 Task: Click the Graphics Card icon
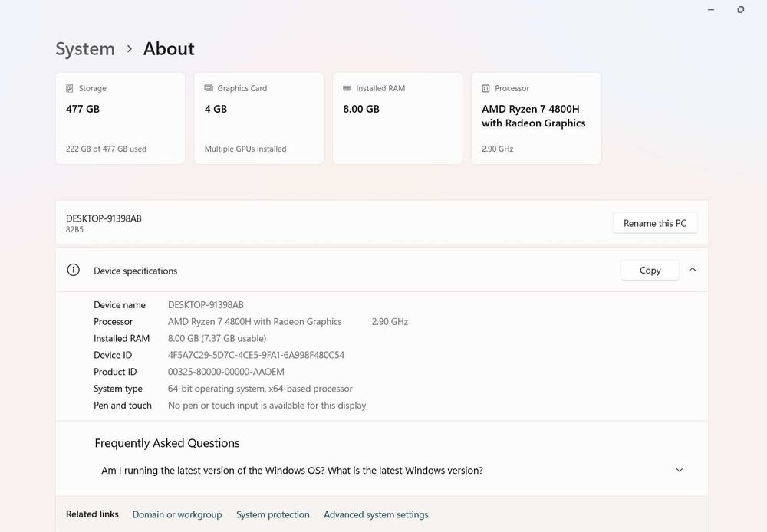pyautogui.click(x=209, y=89)
